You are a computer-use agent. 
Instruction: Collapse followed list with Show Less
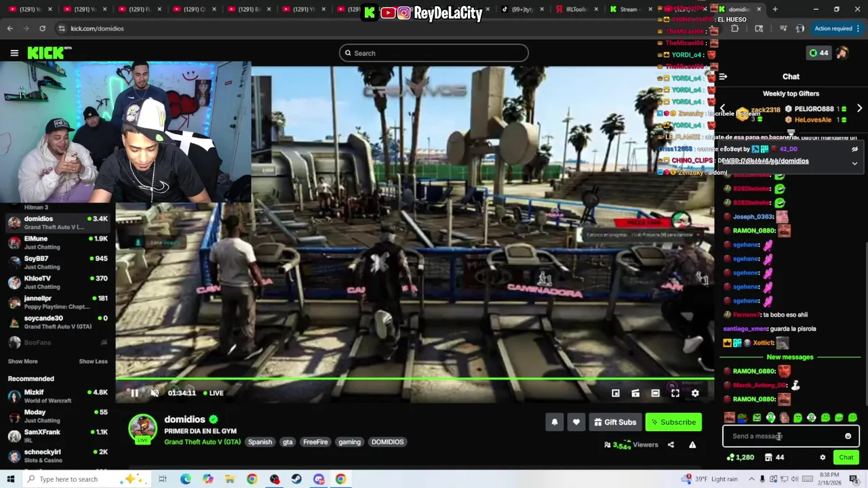coord(93,361)
